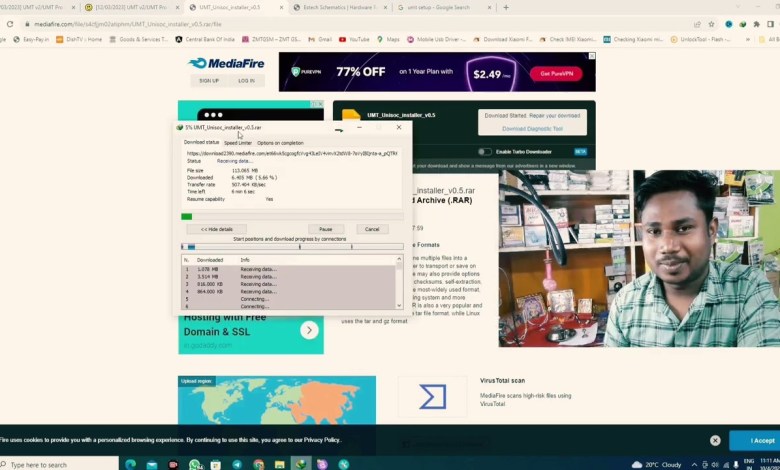The image size is (780, 470).
Task: Cancel the download
Action: 372,229
